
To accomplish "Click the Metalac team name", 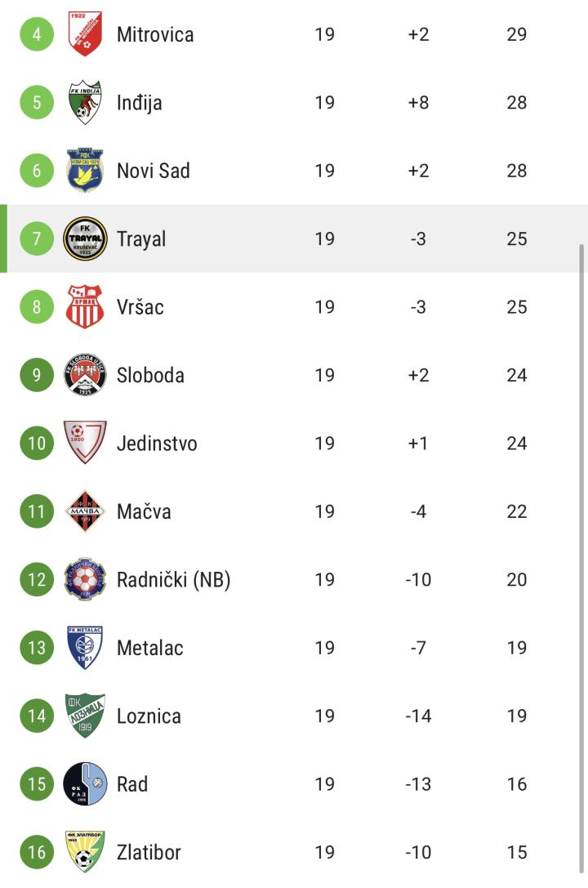I will (x=149, y=648).
